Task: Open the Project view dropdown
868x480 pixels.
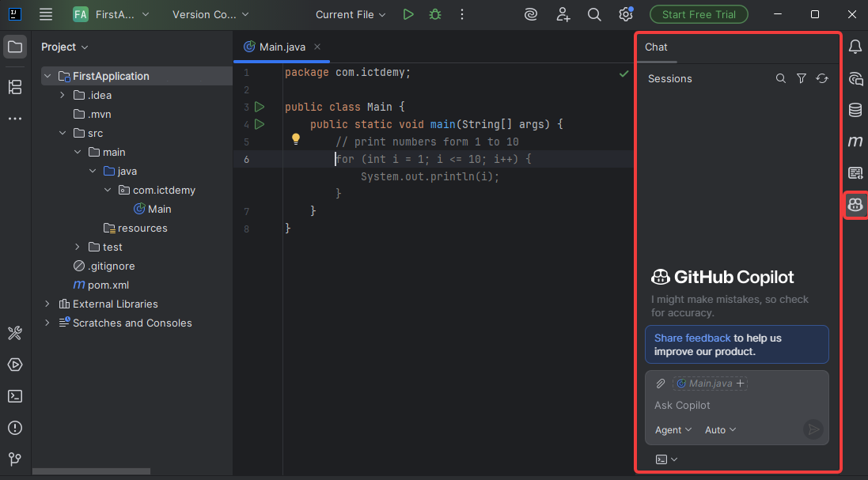Action: pyautogui.click(x=64, y=47)
